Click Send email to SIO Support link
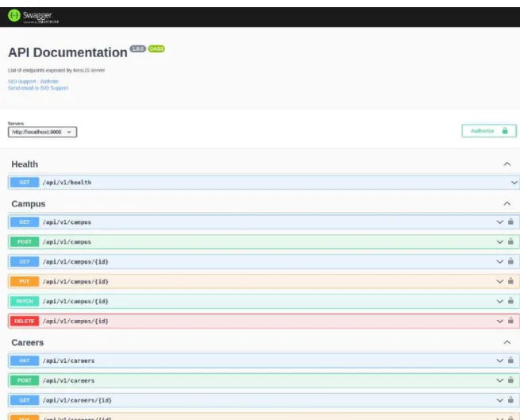 [x=38, y=88]
